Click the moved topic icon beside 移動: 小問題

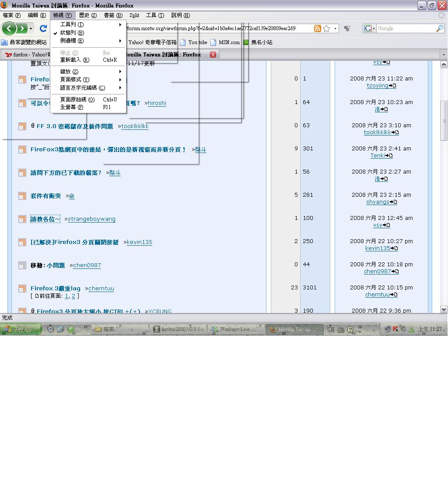coord(22,265)
